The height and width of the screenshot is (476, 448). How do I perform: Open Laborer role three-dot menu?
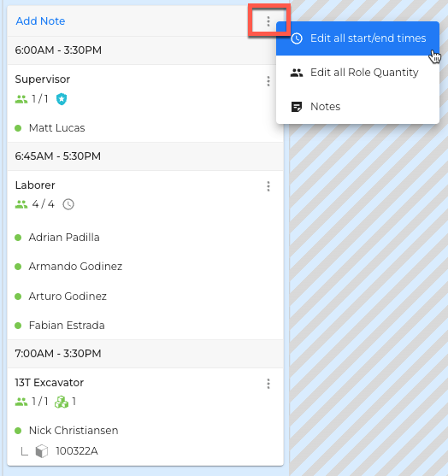pyautogui.click(x=268, y=186)
